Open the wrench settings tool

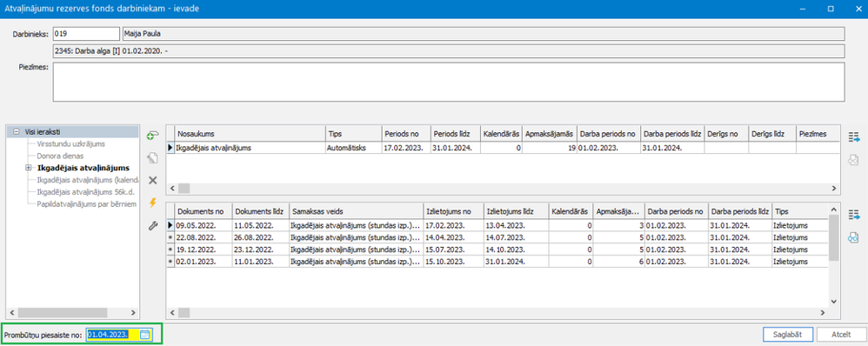153,225
